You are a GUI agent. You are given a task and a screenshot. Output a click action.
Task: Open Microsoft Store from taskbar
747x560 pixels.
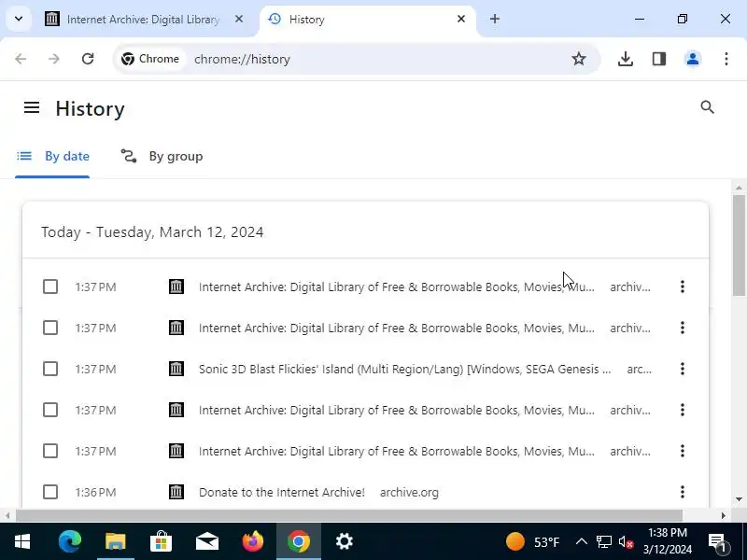point(161,541)
